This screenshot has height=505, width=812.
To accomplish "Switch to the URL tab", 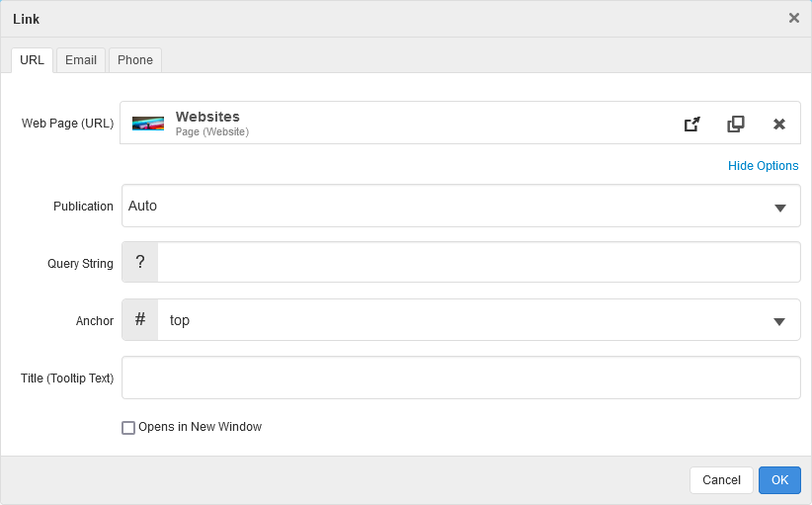I will pos(32,60).
